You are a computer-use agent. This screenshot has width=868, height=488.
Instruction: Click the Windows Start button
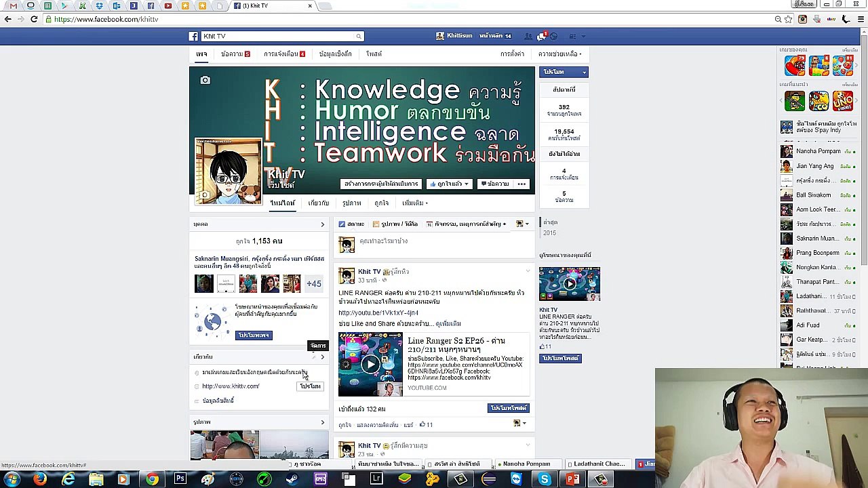coord(12,479)
